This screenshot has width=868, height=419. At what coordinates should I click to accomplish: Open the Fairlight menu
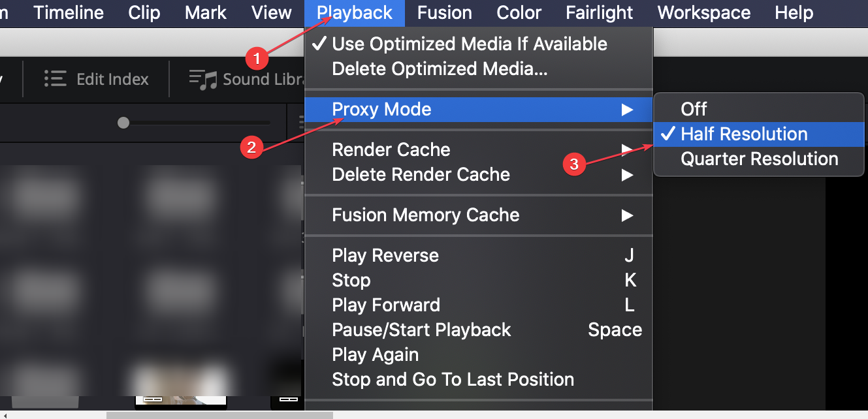click(x=599, y=12)
